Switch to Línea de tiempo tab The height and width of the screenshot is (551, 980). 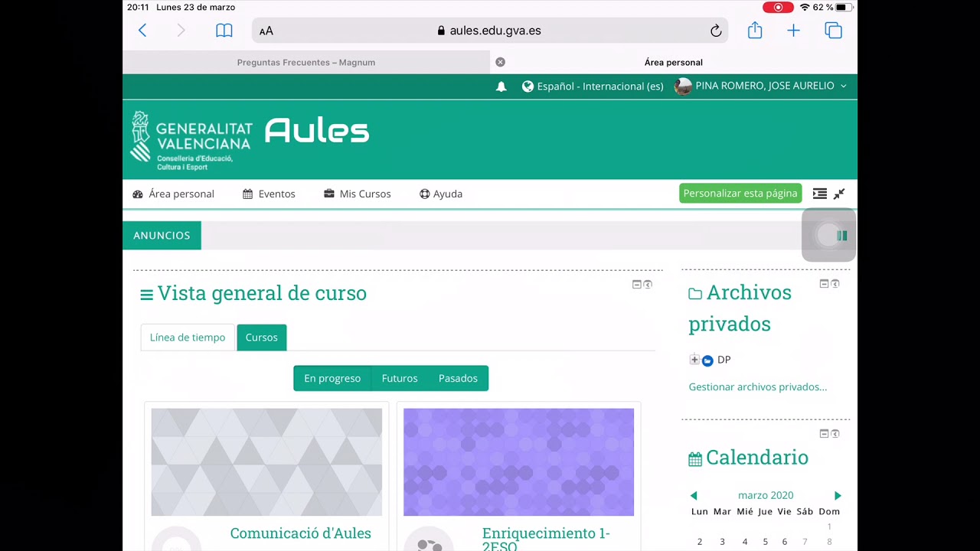point(188,337)
